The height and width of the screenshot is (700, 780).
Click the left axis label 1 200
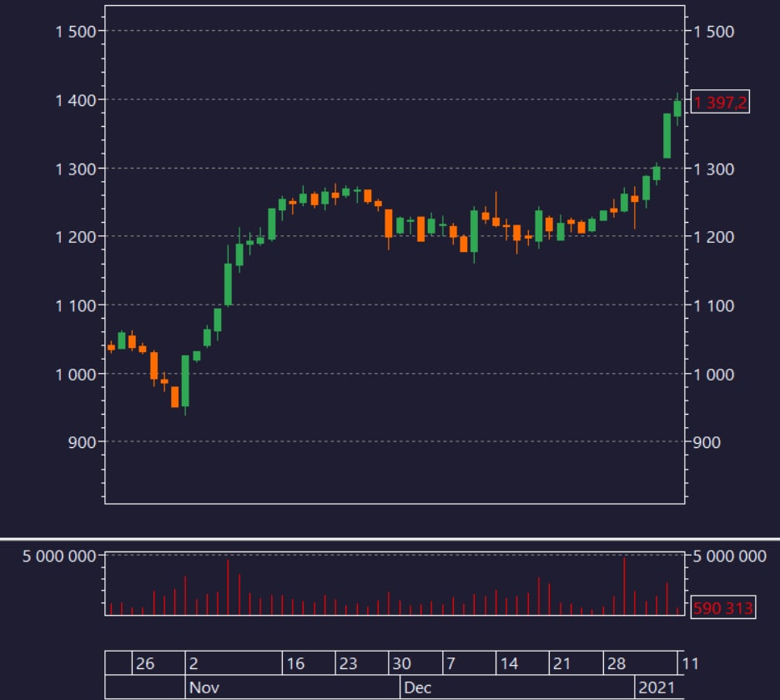pos(76,237)
